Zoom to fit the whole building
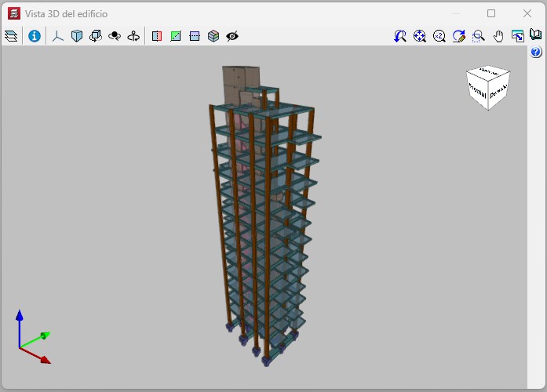This screenshot has height=392, width=547. (420, 36)
